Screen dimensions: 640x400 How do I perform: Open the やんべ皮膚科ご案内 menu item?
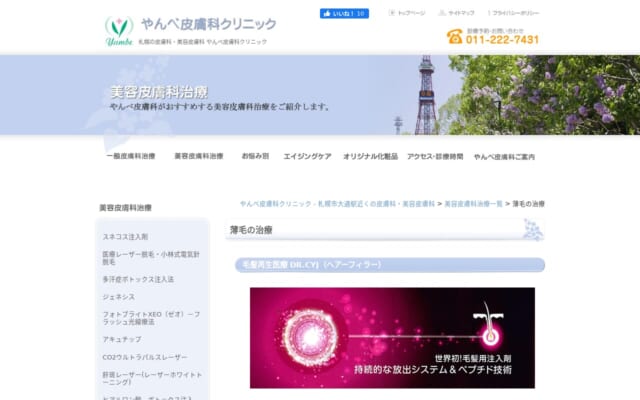[x=504, y=157]
